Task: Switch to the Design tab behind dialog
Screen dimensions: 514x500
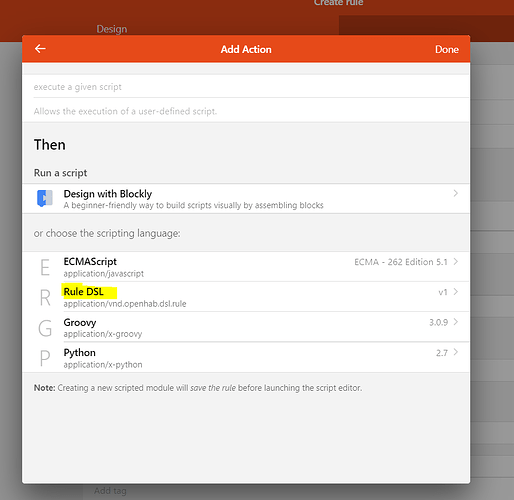Action: [112, 29]
